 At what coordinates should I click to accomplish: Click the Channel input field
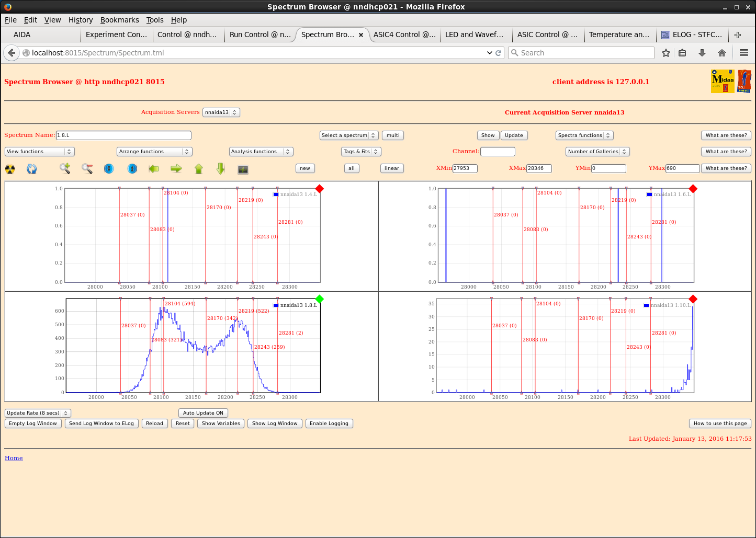(x=498, y=152)
